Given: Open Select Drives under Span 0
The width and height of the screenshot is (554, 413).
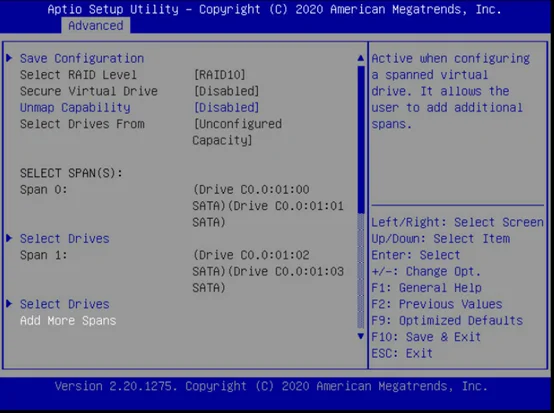Looking at the screenshot, I should click(65, 238).
